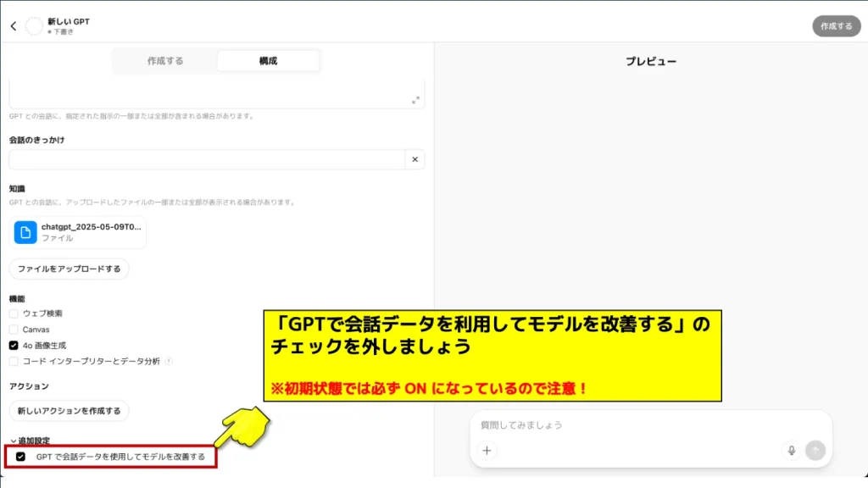
Task: Click the 知識 section label
Action: pos(17,189)
